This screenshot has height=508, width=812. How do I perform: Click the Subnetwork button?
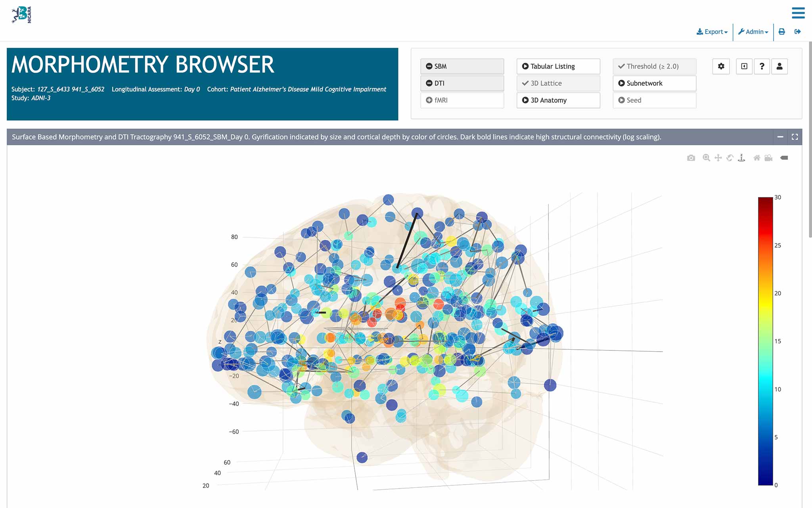[654, 83]
